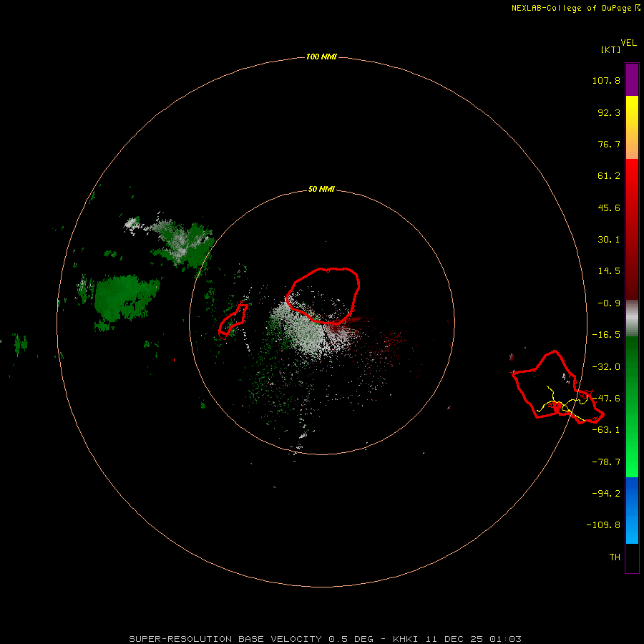The height and width of the screenshot is (644, 644).
Task: Click the 30.1 velocity scale value
Action: [609, 240]
